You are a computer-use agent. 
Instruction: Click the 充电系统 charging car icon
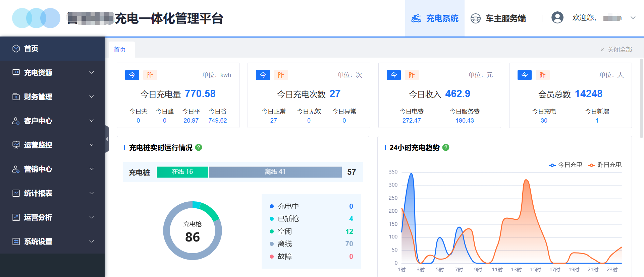point(416,18)
